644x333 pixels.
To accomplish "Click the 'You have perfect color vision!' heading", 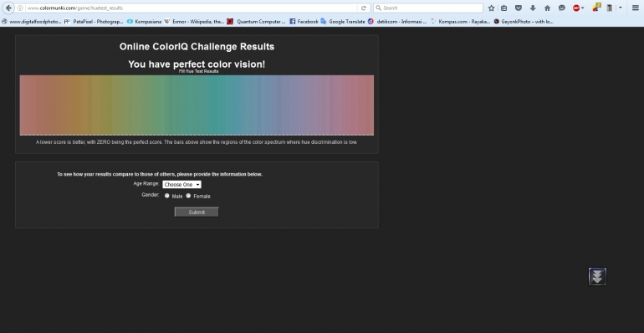I will pyautogui.click(x=197, y=64).
